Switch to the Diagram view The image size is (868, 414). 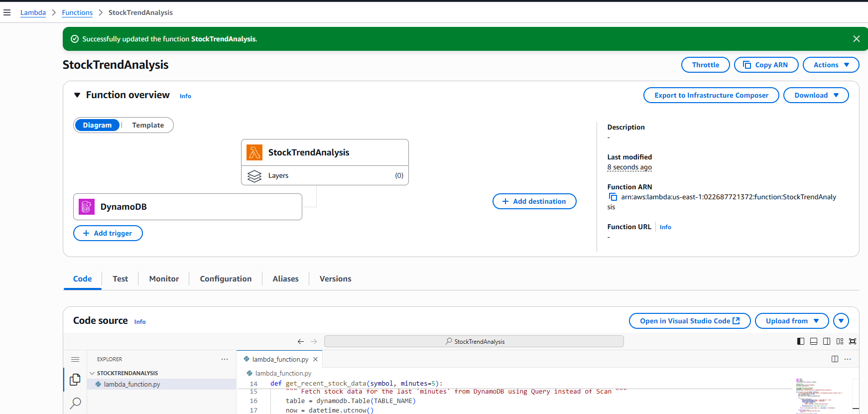pos(97,125)
